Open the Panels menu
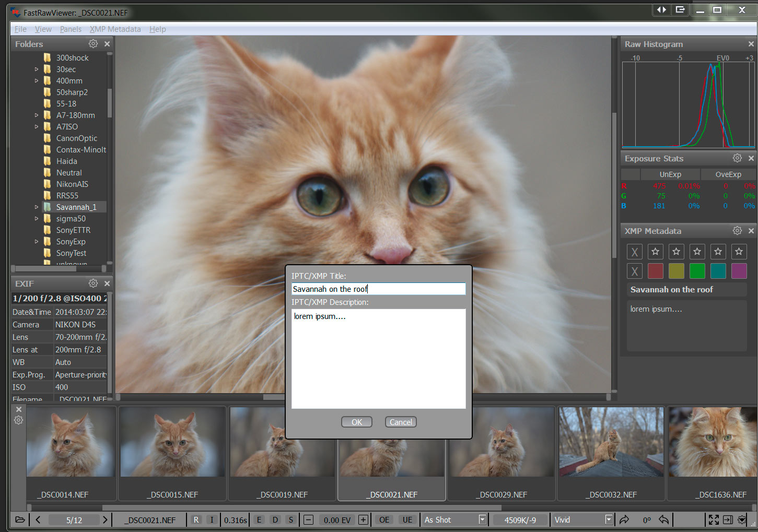This screenshot has width=758, height=532. pos(71,29)
